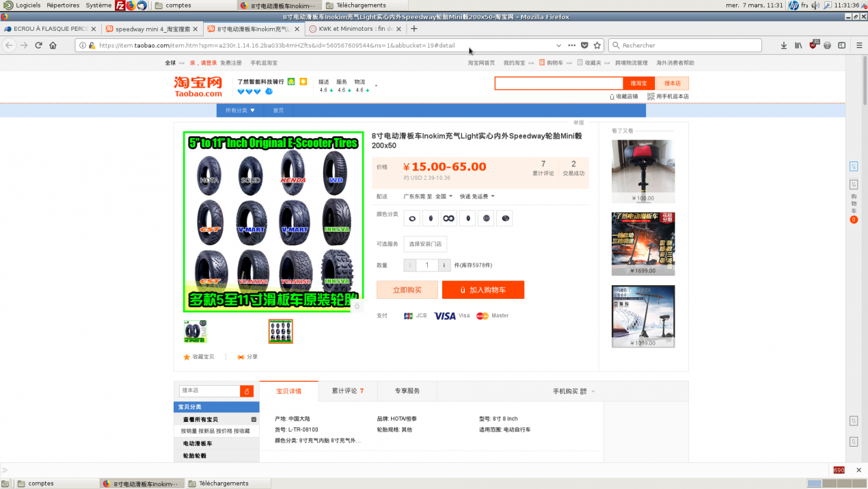Click the 立即购买 buy now button
Viewport: 868px width, 489px height.
click(x=407, y=290)
